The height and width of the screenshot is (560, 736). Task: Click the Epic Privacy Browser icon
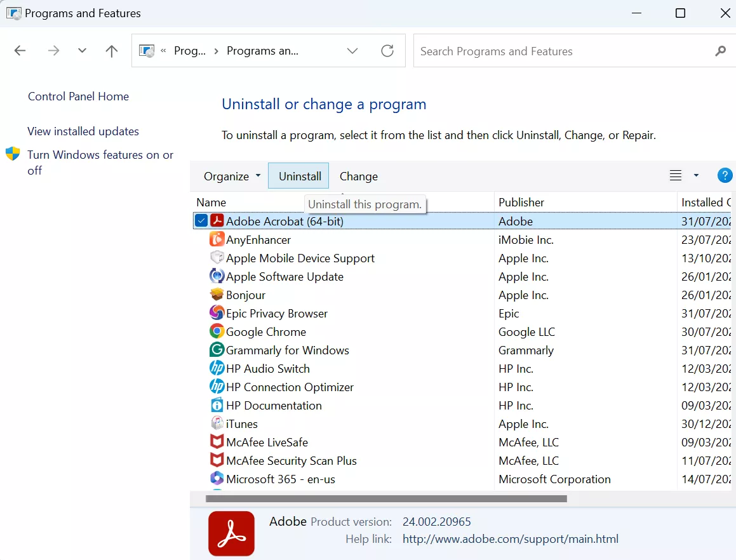tap(217, 313)
